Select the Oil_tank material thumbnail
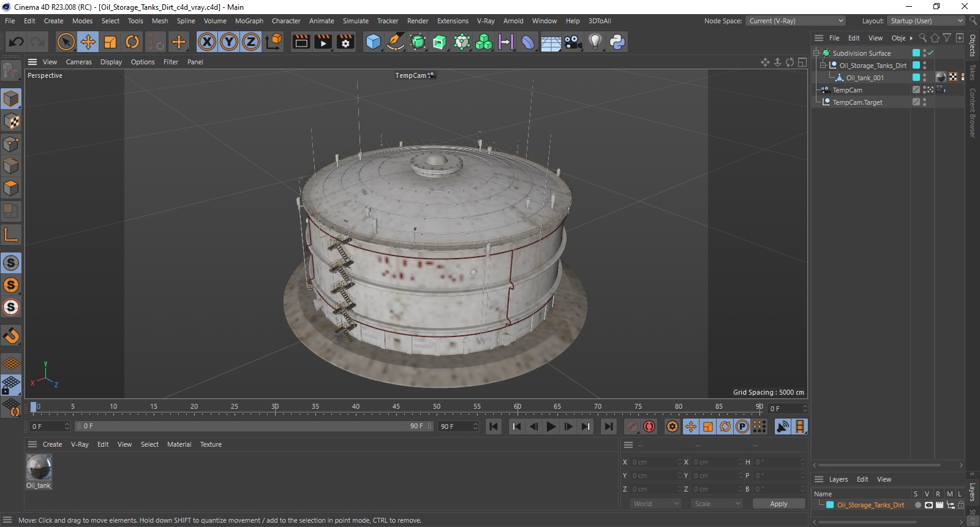 click(x=39, y=468)
